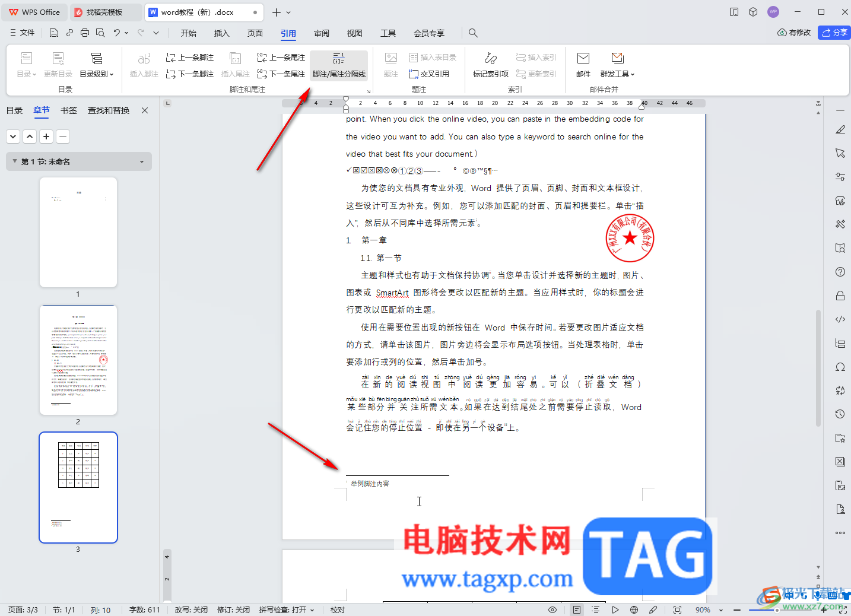Screen dimensions: 851x616
Task: Open Print Preview from quick access toolbar
Action: [100, 33]
